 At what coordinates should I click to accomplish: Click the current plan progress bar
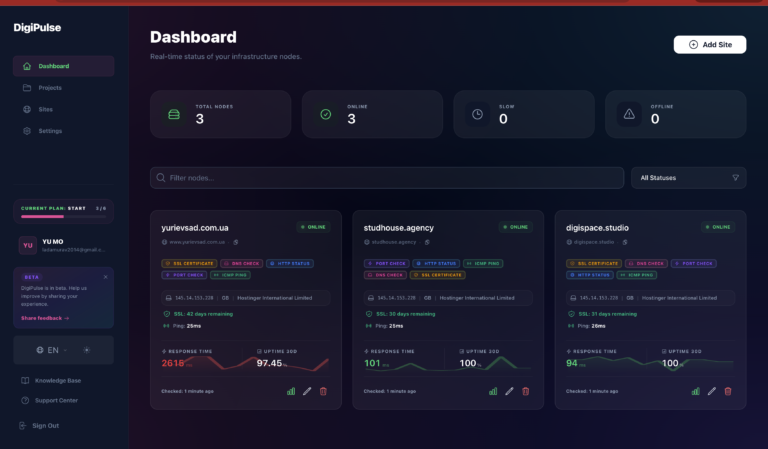63,216
